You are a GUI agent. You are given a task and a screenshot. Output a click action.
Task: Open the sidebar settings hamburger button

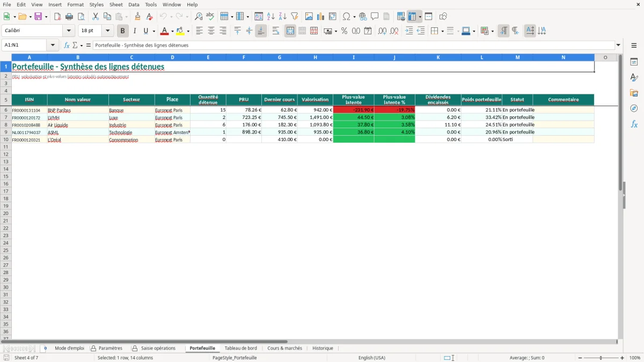[x=634, y=45]
